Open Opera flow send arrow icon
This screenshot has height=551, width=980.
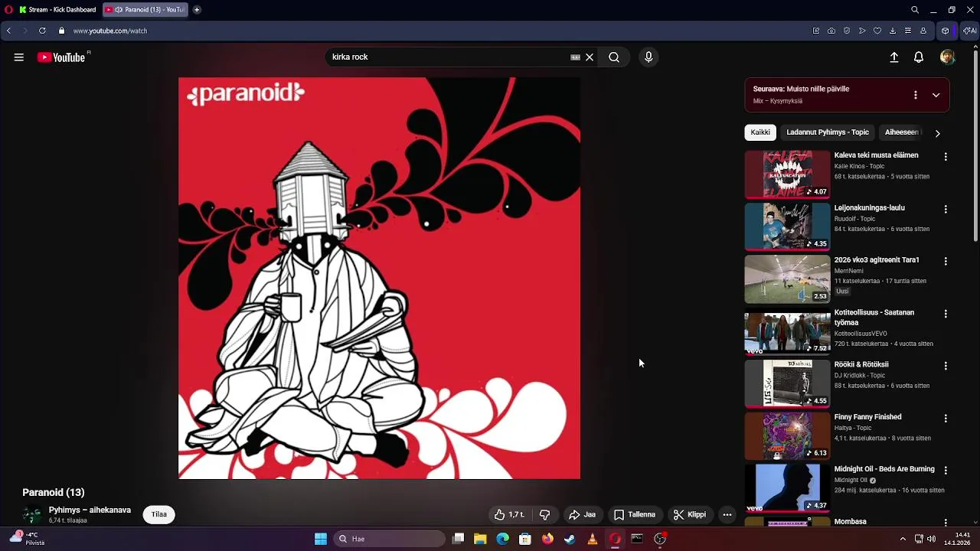[x=862, y=31]
